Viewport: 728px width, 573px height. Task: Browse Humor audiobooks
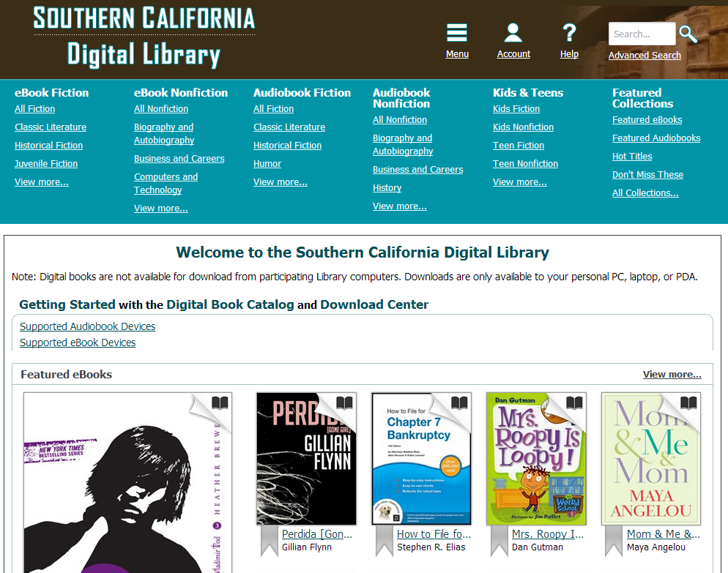click(267, 164)
